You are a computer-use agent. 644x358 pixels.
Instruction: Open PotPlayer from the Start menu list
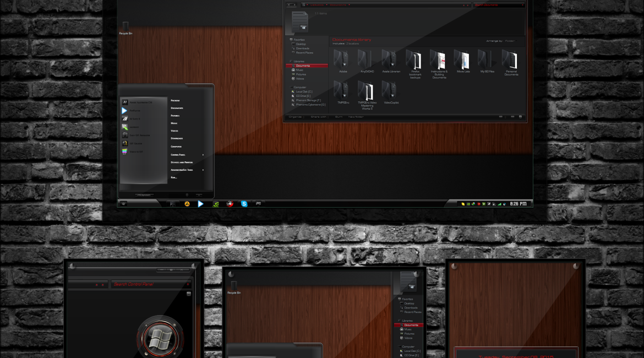135,111
